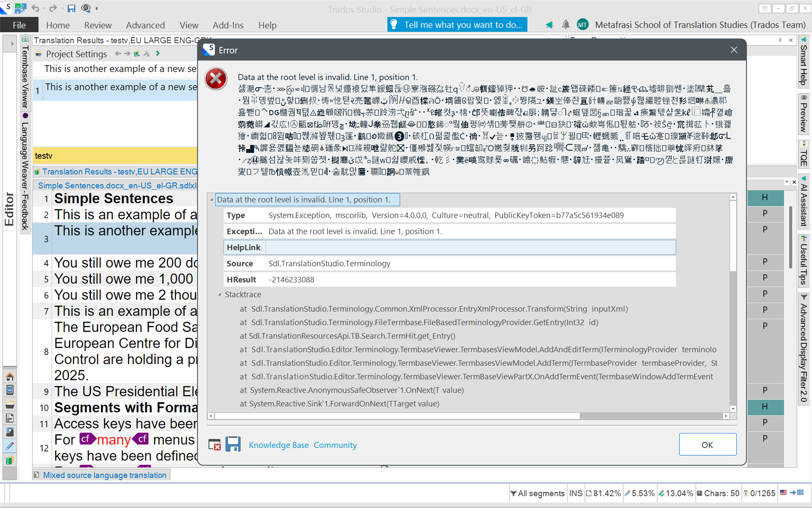Open the Knowledge Base link
Image resolution: width=812 pixels, height=508 pixels.
point(278,445)
